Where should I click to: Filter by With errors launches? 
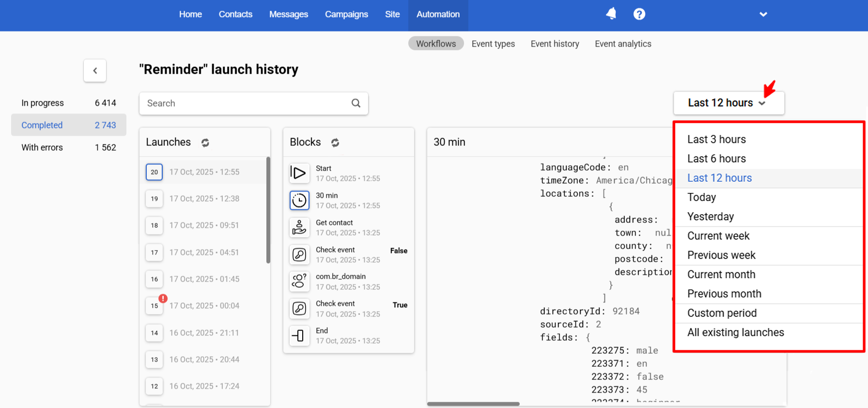(69, 147)
